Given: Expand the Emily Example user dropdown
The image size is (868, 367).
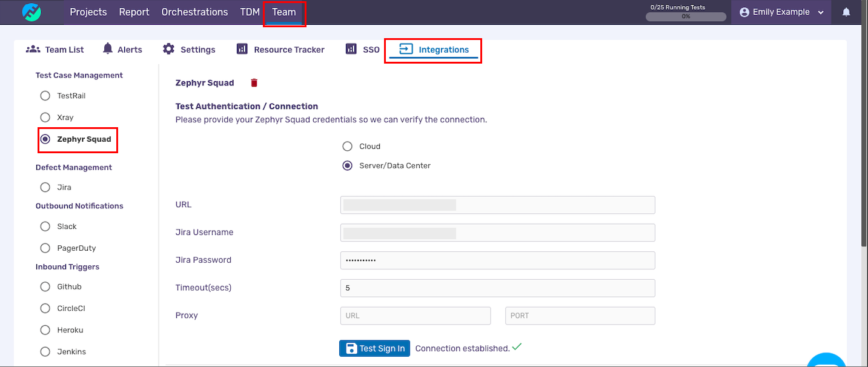Looking at the screenshot, I should coord(821,13).
